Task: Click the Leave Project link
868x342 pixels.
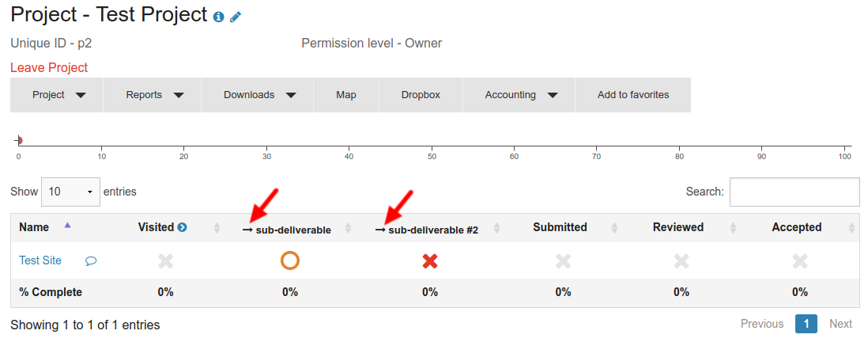Action: point(49,67)
